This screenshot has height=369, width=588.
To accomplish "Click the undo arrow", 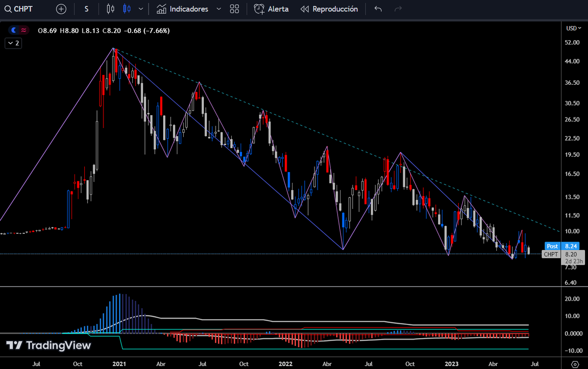I will click(377, 9).
